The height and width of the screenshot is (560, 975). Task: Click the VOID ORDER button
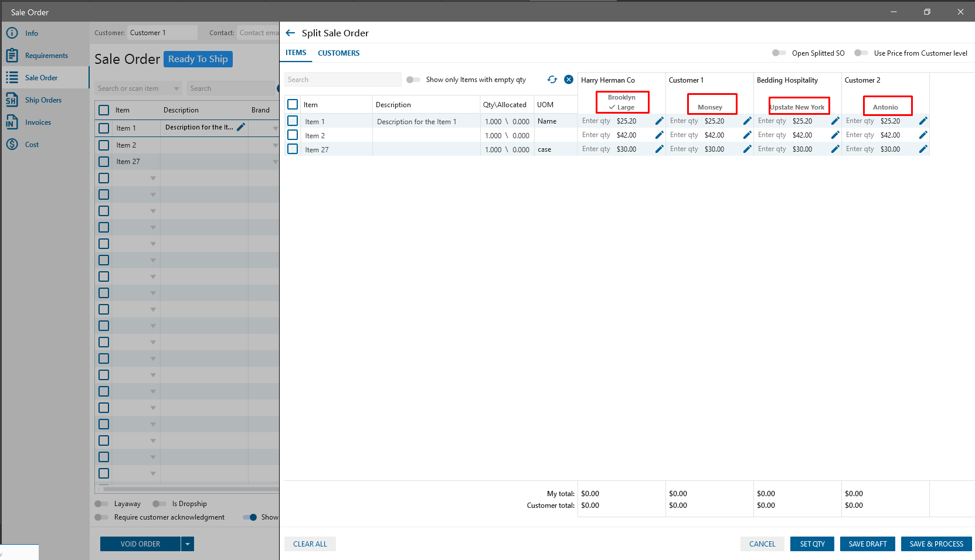click(140, 544)
